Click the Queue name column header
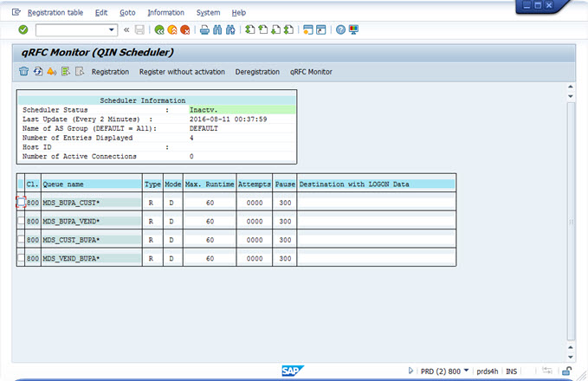588x381 pixels. 92,184
